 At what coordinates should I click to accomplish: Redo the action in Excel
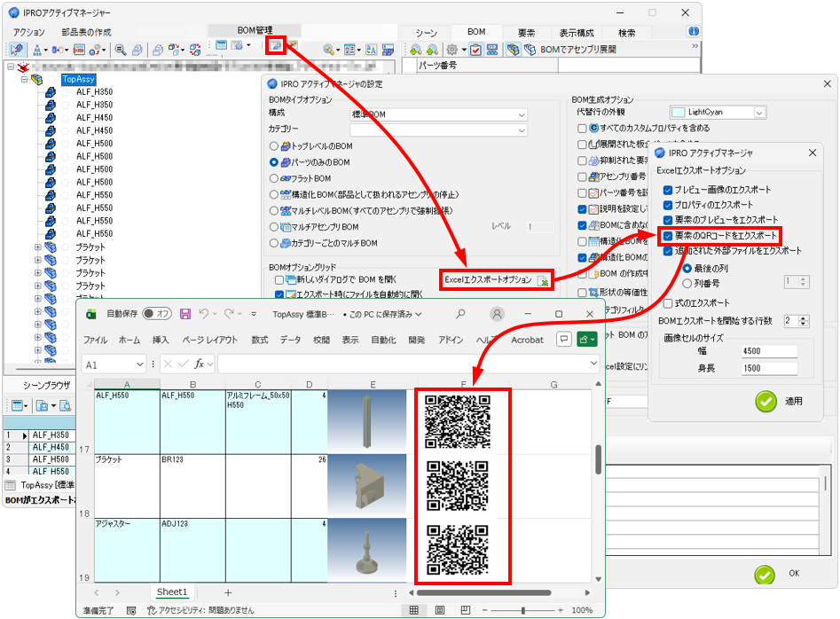point(229,314)
